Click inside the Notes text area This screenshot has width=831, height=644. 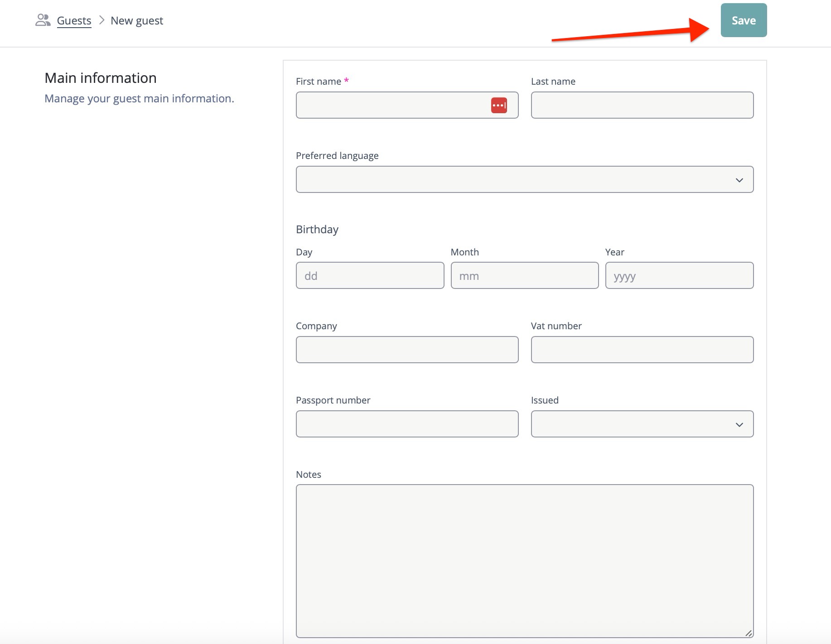point(524,561)
